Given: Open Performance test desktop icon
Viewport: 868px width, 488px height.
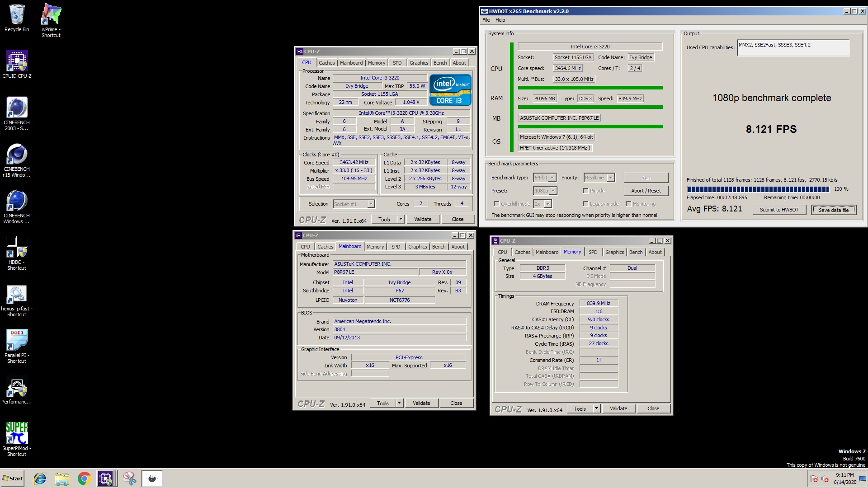Looking at the screenshot, I should click(x=17, y=390).
